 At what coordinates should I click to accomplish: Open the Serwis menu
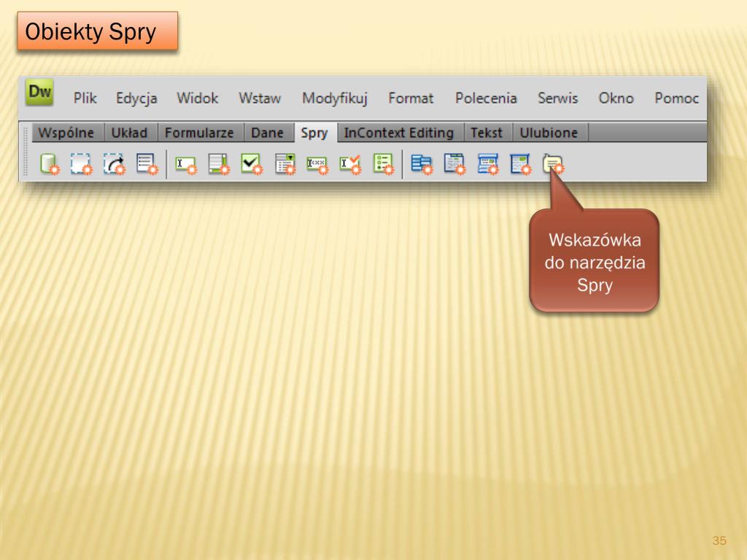558,98
